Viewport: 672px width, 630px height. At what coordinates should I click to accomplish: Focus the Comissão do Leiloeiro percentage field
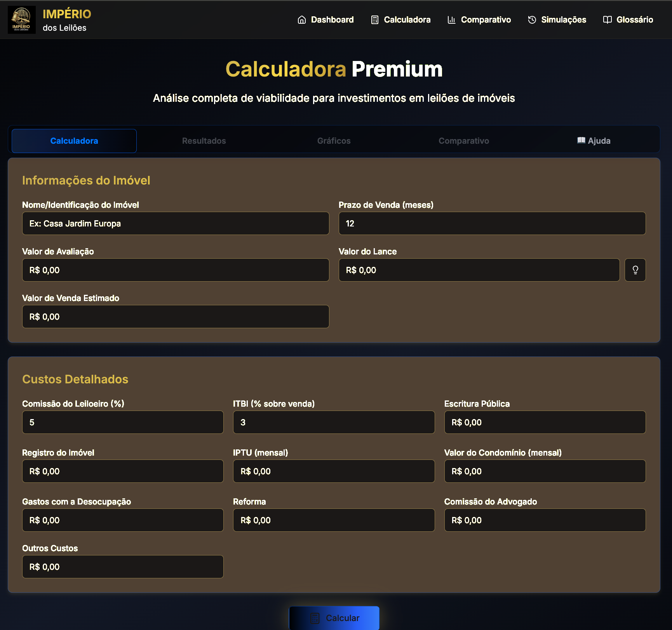[122, 422]
